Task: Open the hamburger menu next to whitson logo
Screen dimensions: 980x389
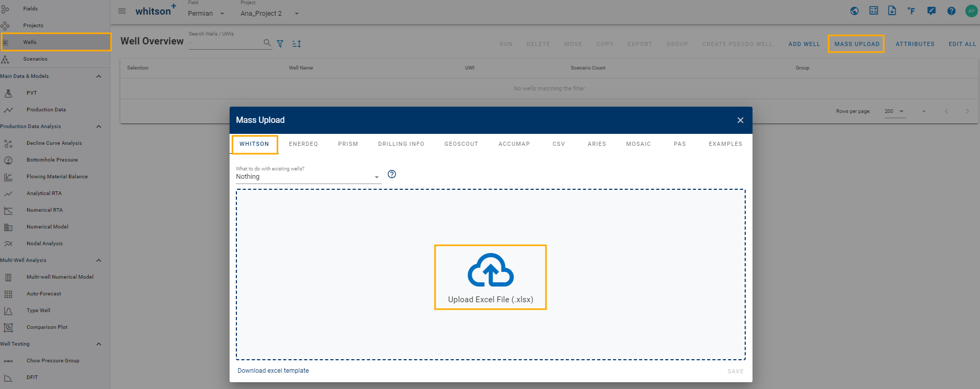Action: (122, 11)
